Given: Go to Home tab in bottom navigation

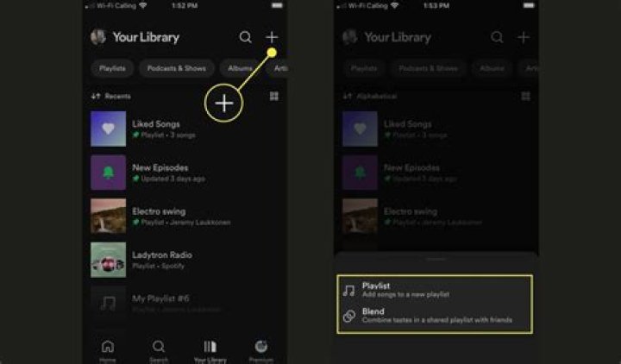Looking at the screenshot, I should tap(107, 351).
